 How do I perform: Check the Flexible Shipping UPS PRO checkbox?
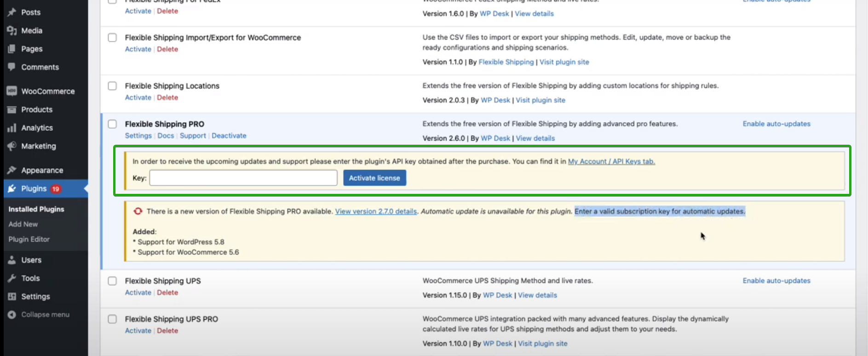point(112,319)
